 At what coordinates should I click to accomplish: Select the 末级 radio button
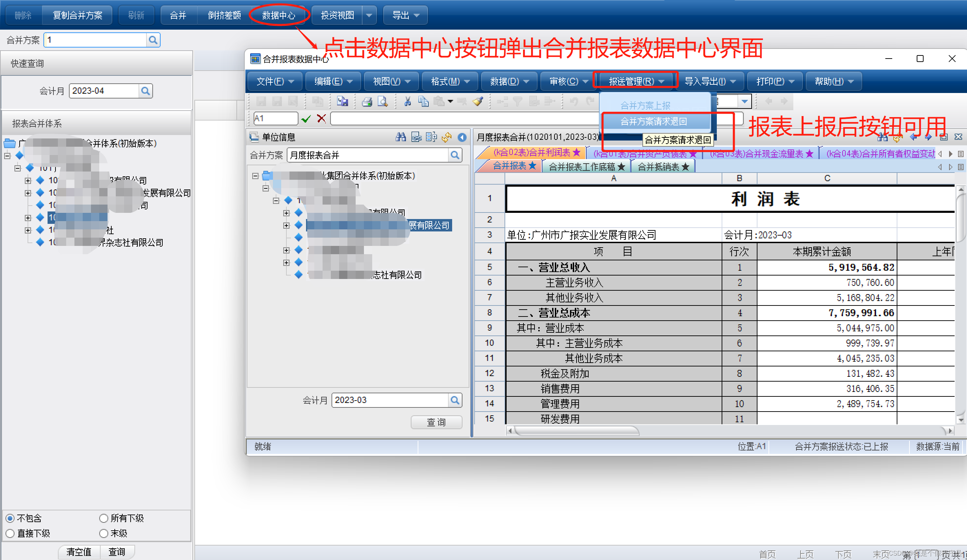pyautogui.click(x=104, y=533)
